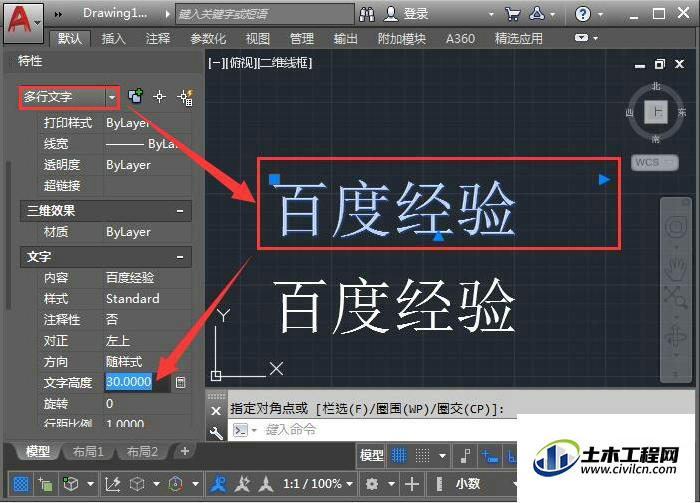Click the ViewCube 上 top face
The height and width of the screenshot is (503, 700).
656,112
